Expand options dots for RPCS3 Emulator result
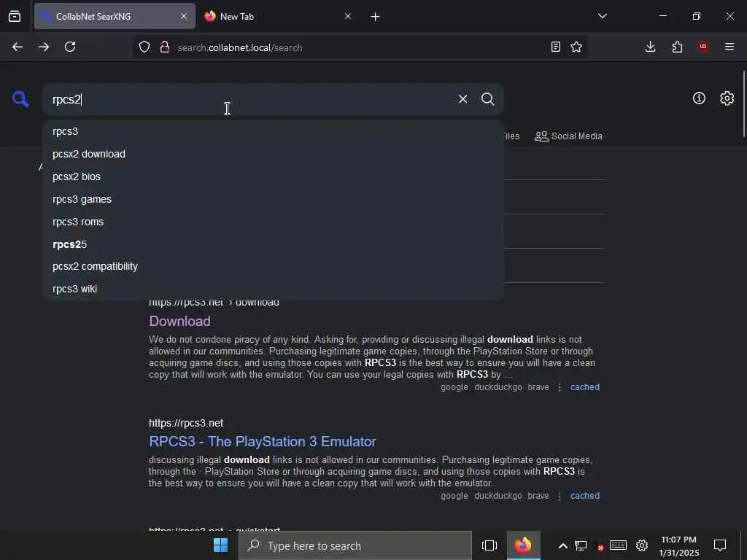 click(560, 496)
